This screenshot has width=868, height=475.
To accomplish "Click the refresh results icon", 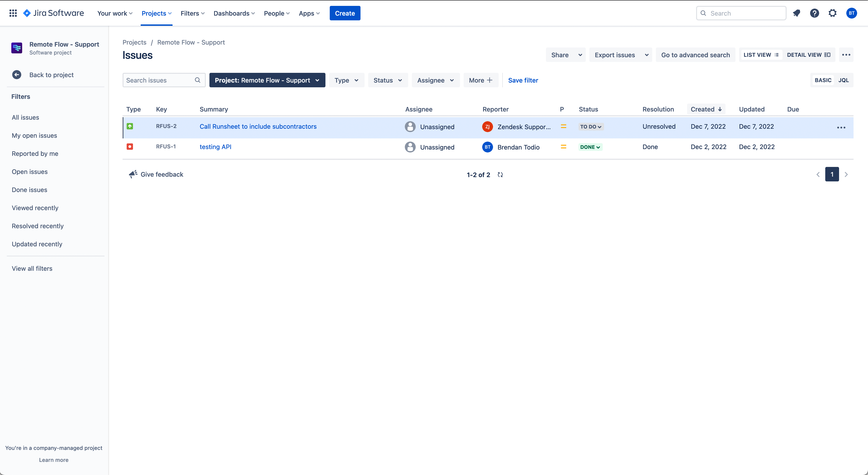I will 500,175.
